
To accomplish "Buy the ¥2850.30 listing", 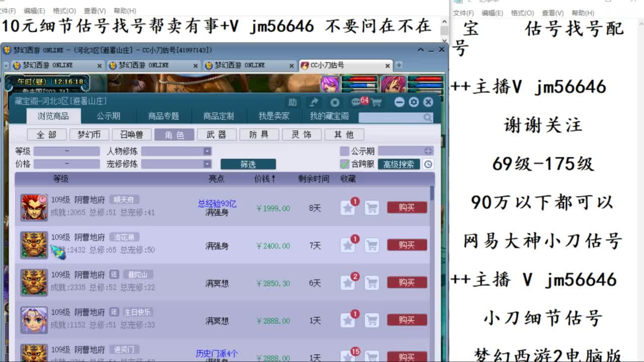I will [x=407, y=283].
